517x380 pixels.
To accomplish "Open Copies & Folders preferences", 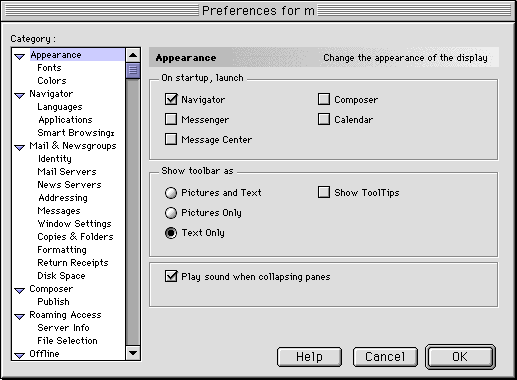I will pyautogui.click(x=75, y=237).
